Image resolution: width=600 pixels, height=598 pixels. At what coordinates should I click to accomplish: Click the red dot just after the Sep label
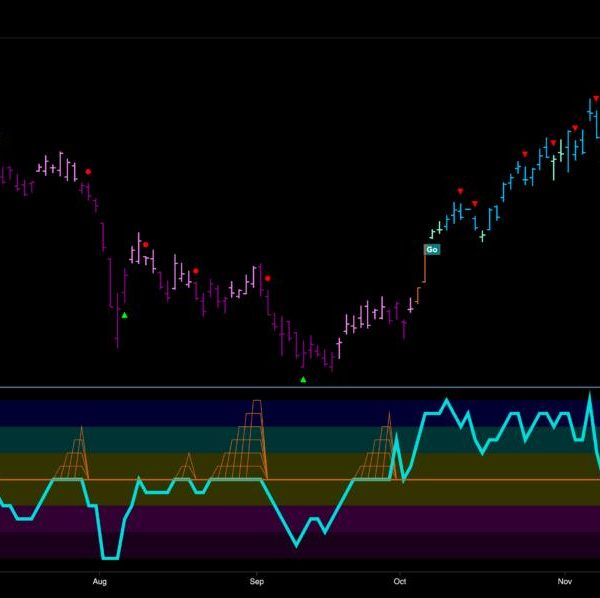pyautogui.click(x=267, y=278)
